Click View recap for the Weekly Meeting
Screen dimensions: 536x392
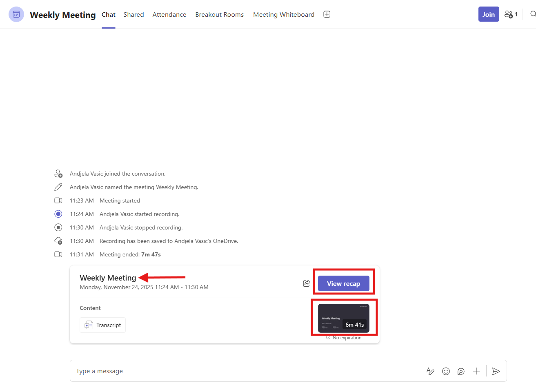(343, 283)
